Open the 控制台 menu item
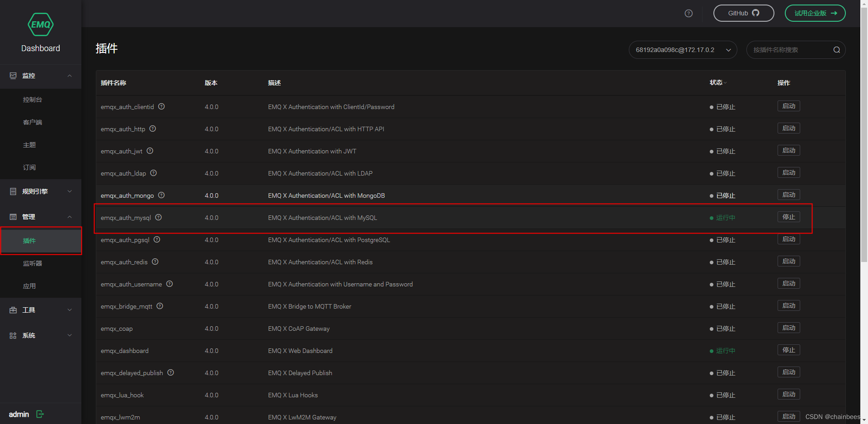Viewport: 868px width, 424px height. 41,100
